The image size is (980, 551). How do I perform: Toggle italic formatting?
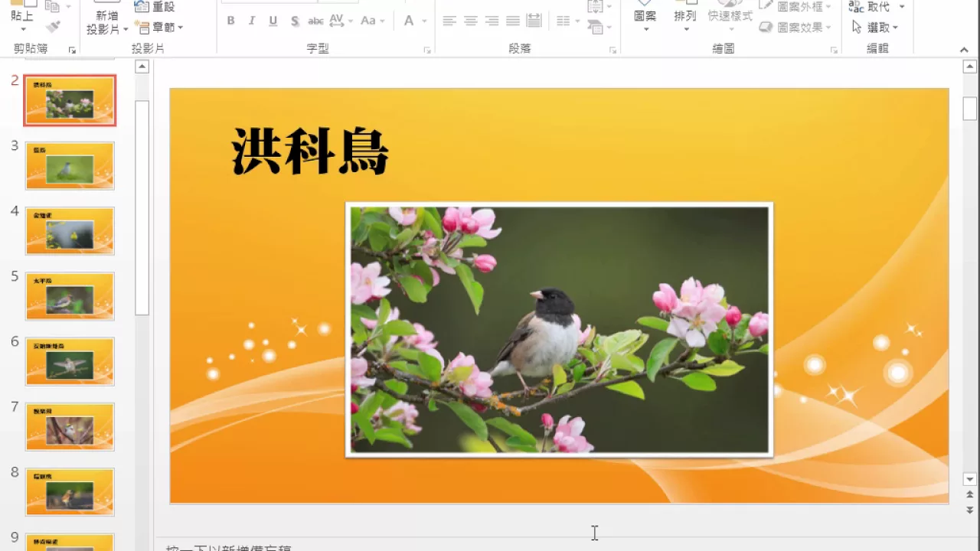pyautogui.click(x=252, y=21)
